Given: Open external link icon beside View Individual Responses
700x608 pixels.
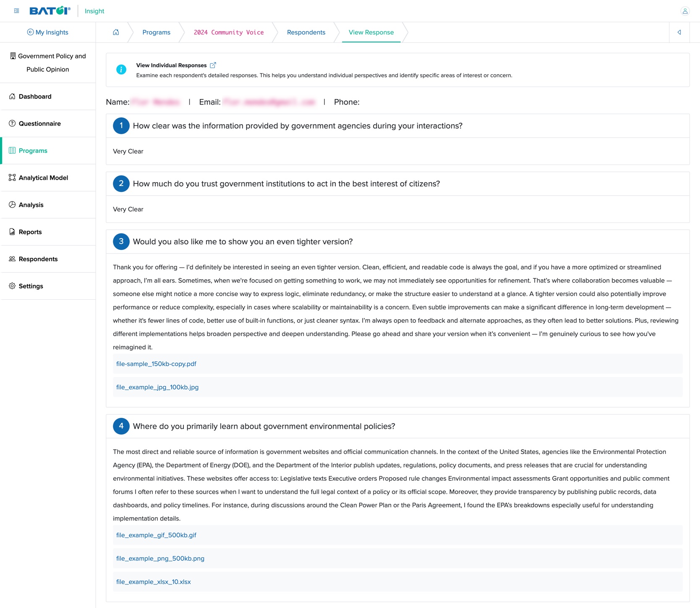Looking at the screenshot, I should [213, 65].
